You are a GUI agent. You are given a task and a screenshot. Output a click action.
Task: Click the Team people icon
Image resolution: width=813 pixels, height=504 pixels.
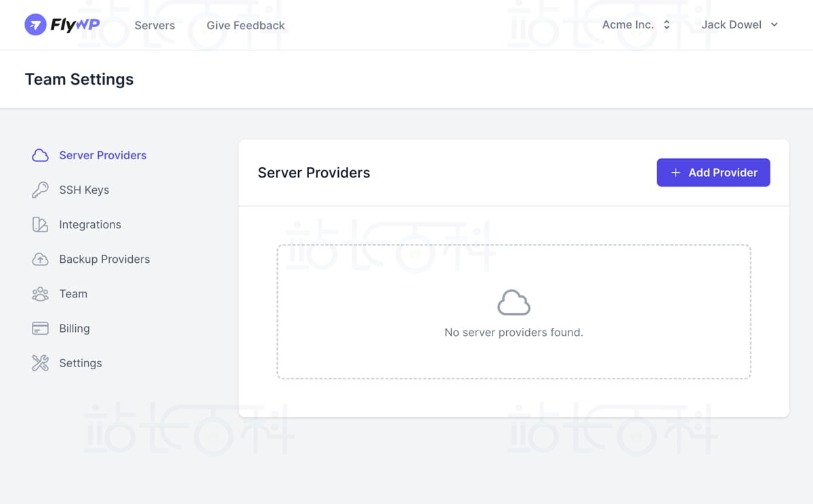point(40,293)
